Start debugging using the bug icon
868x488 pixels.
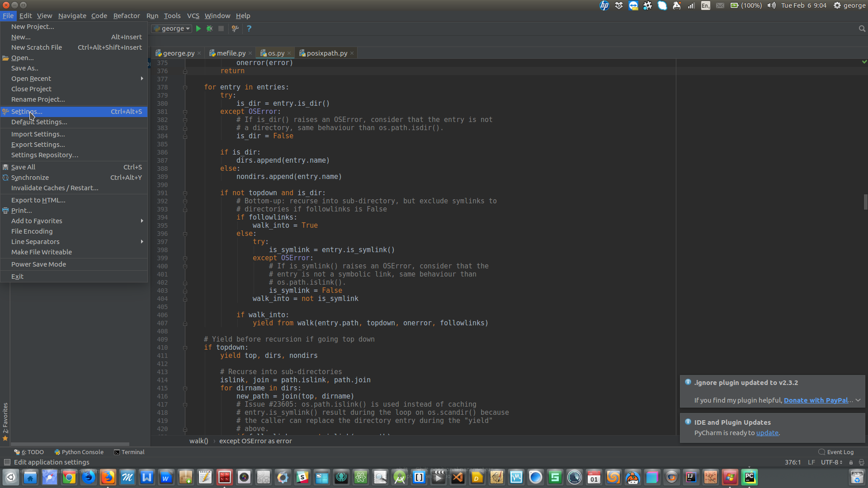click(209, 28)
